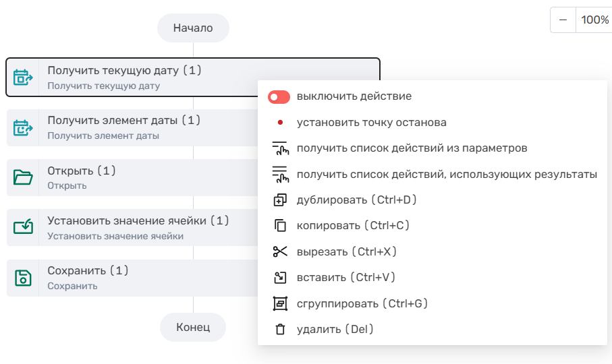Set breakpoint via установить точку останова

(x=371, y=123)
